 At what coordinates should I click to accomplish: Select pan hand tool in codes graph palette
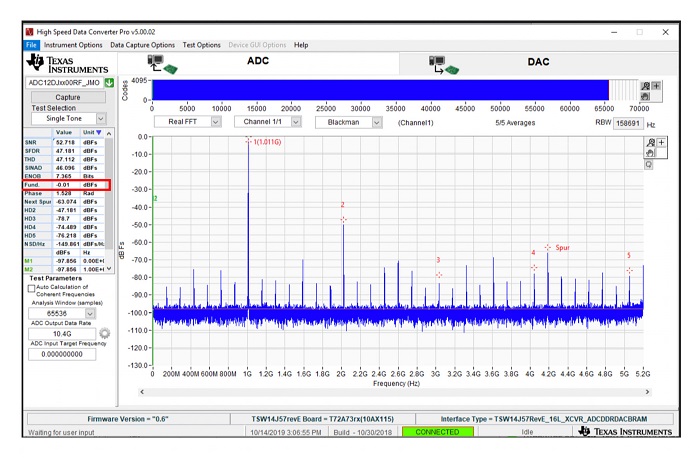[646, 96]
